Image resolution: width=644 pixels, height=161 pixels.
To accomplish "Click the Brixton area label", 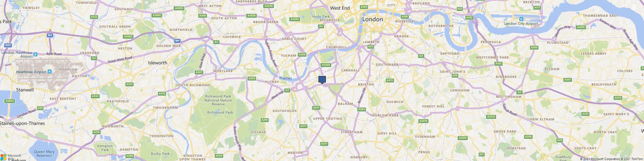I will coord(366,84).
